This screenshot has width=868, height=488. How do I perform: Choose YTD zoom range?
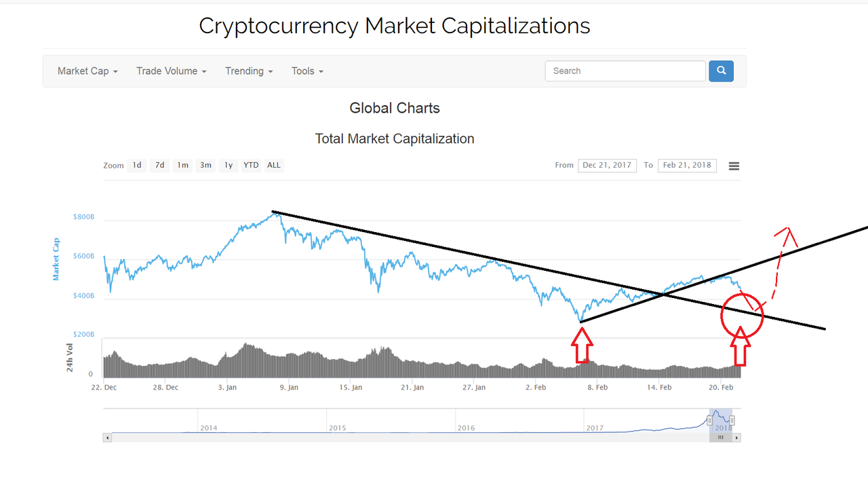click(x=251, y=165)
